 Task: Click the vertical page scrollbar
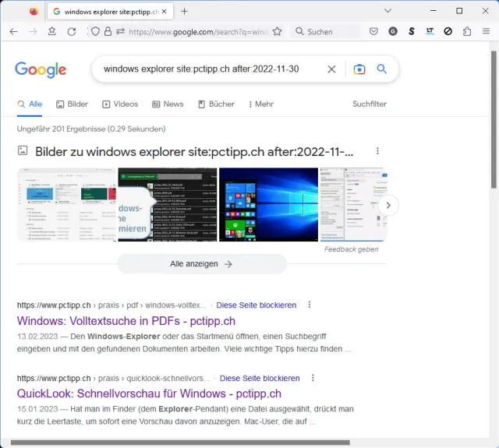tap(494, 119)
